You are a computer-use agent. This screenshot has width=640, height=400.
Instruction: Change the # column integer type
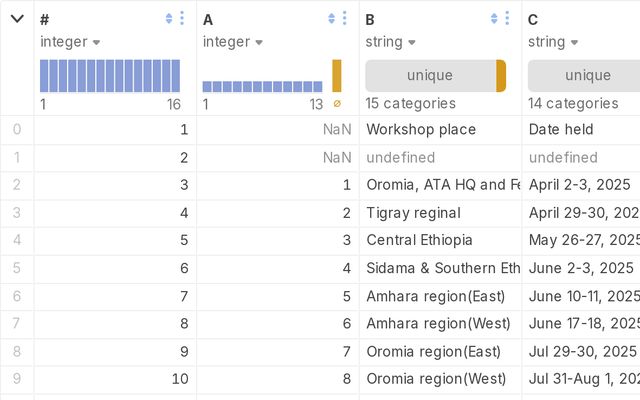(x=70, y=42)
